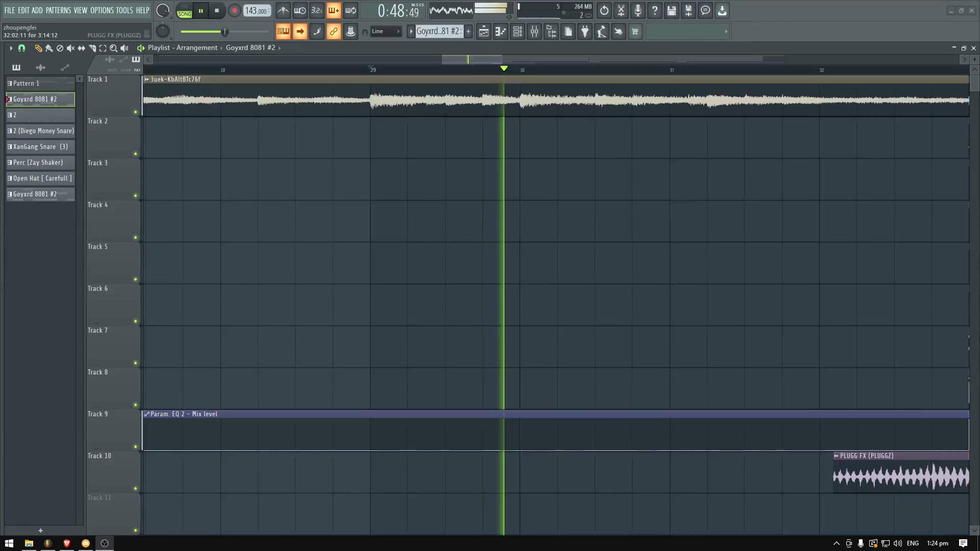
Task: Open the channel rack icon
Action: pyautogui.click(x=518, y=32)
